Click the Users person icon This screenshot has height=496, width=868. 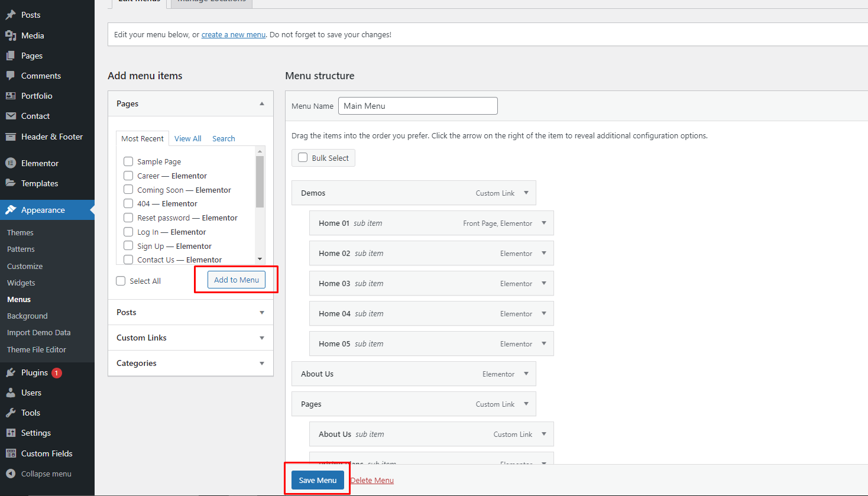(11, 393)
